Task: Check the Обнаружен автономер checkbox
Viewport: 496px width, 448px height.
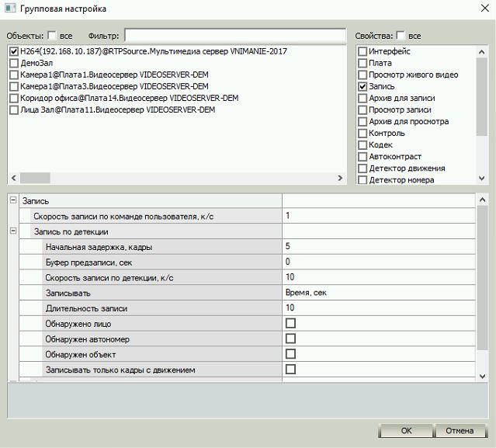Action: (291, 339)
